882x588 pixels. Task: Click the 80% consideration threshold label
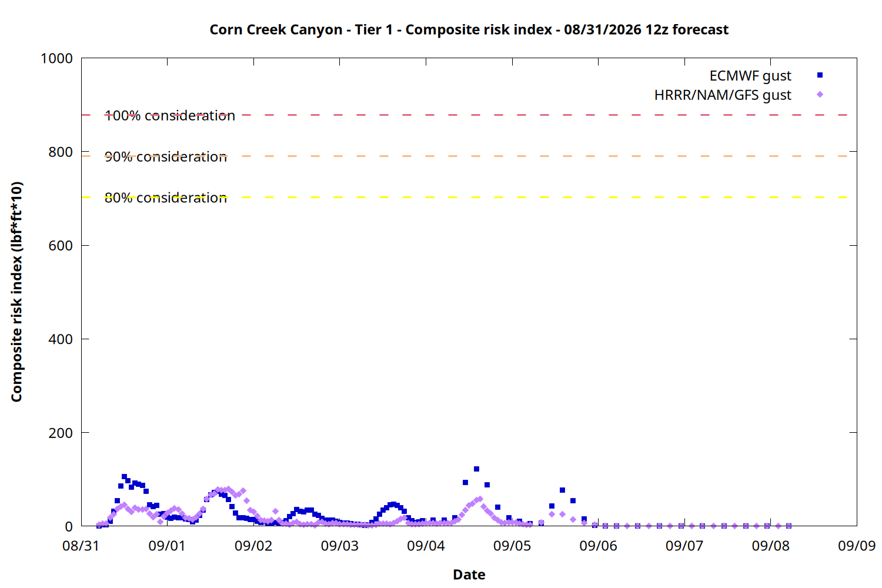[x=166, y=198]
